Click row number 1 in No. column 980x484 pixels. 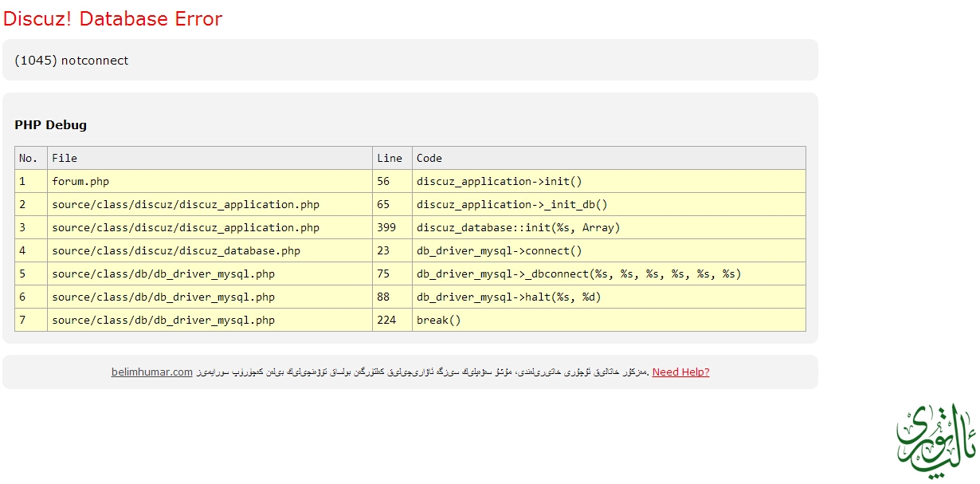tap(31, 181)
